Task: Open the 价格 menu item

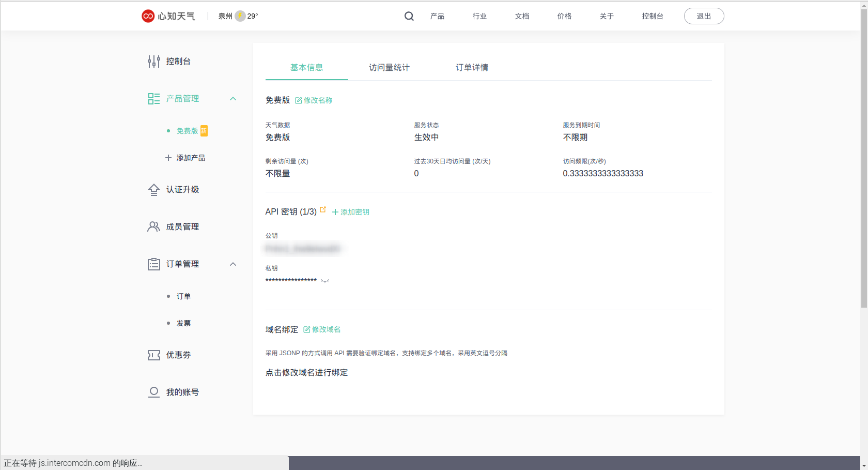Action: [564, 16]
